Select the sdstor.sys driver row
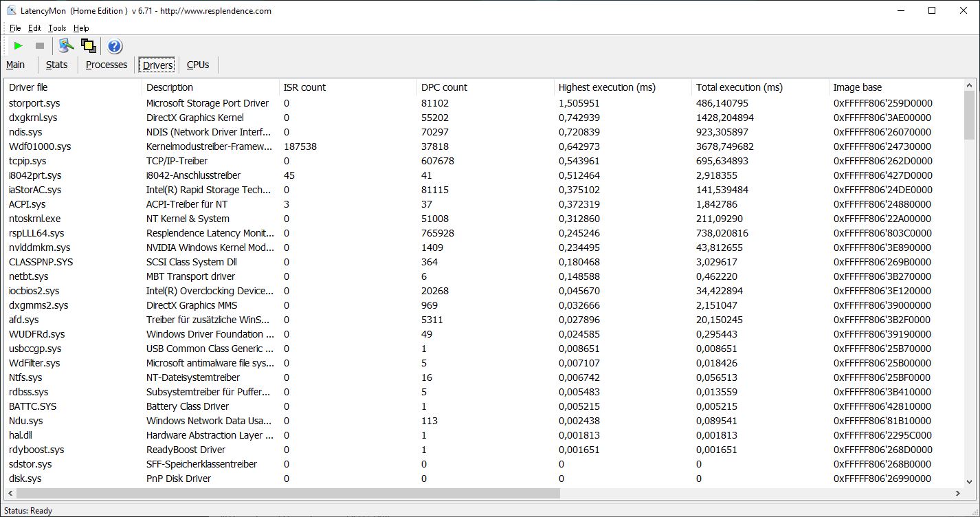The width and height of the screenshot is (980, 517). [x=484, y=464]
